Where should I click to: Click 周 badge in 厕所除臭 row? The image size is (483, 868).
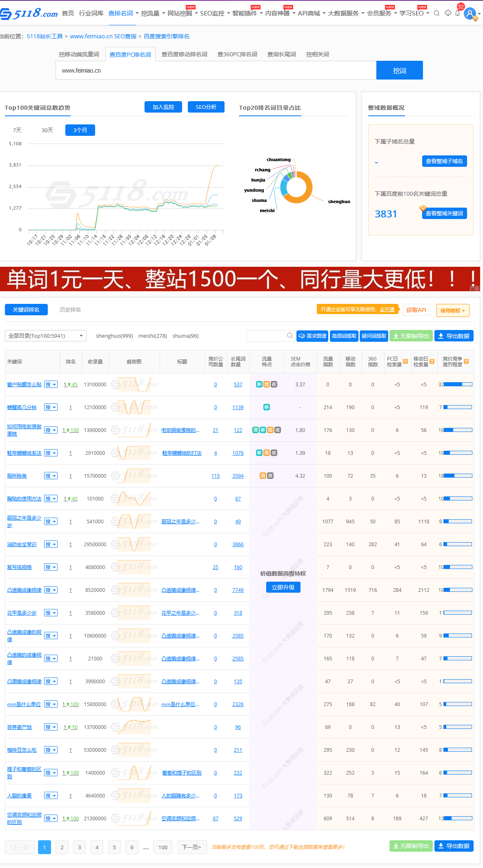pyautogui.click(x=263, y=476)
